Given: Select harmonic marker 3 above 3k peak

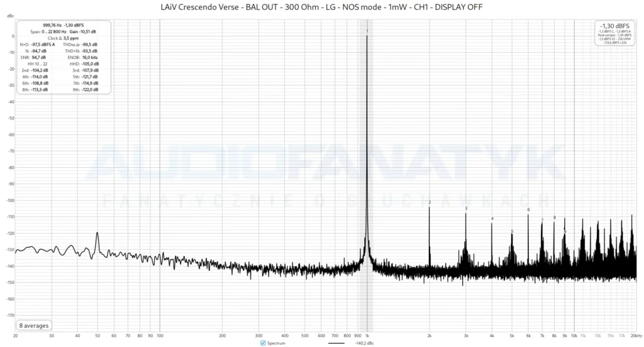Looking at the screenshot, I should pos(466,209).
